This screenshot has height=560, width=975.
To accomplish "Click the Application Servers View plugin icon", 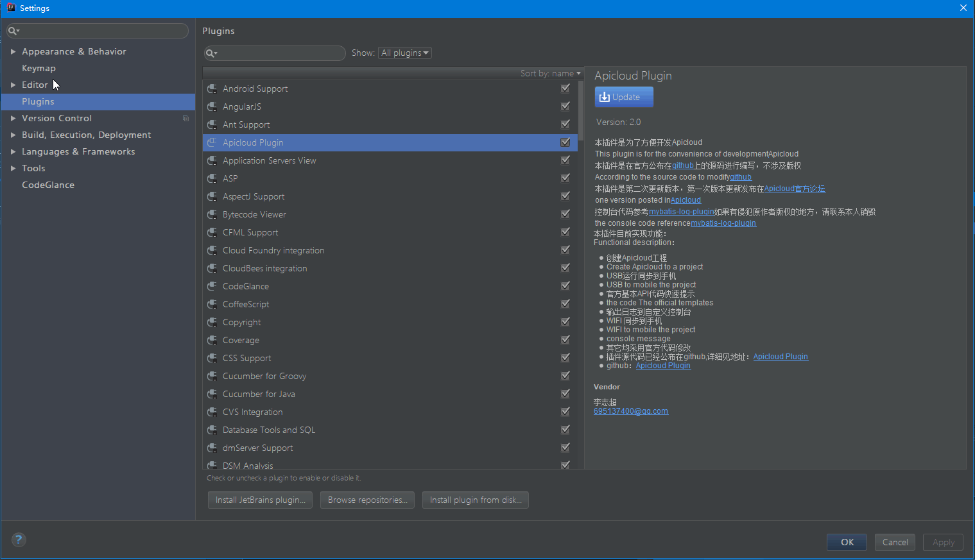I will (212, 160).
